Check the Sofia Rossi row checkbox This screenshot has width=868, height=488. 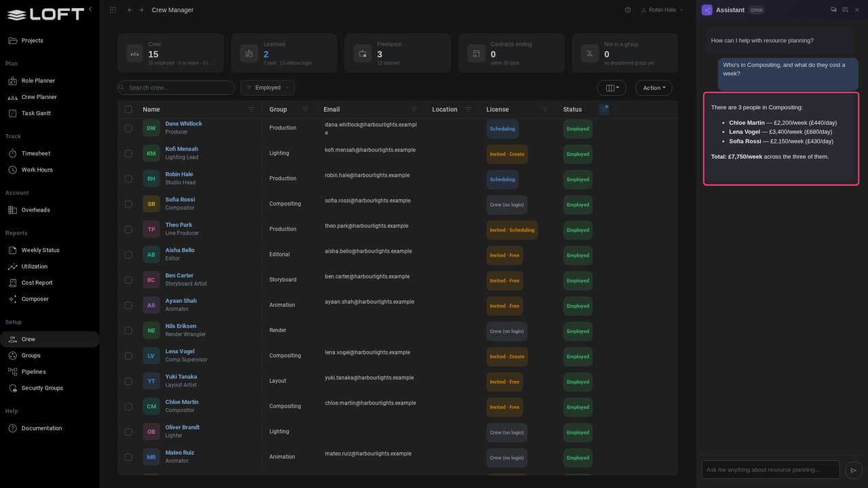(128, 204)
